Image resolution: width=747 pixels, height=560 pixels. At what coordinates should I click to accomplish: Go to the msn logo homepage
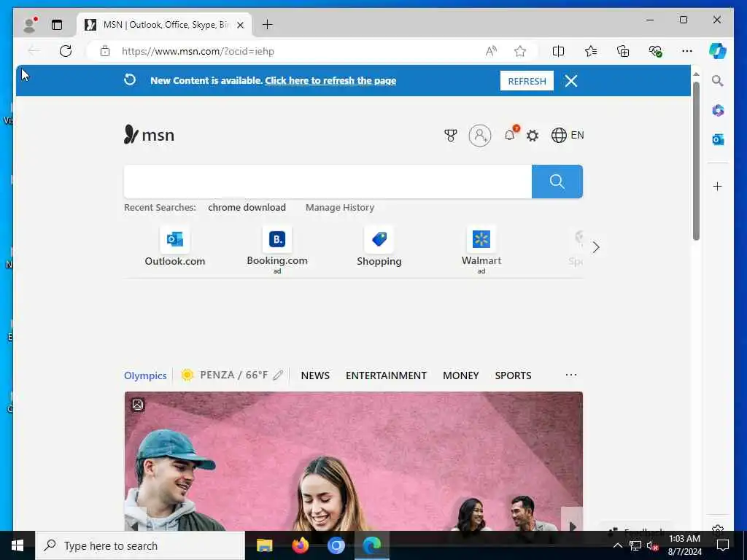click(149, 135)
